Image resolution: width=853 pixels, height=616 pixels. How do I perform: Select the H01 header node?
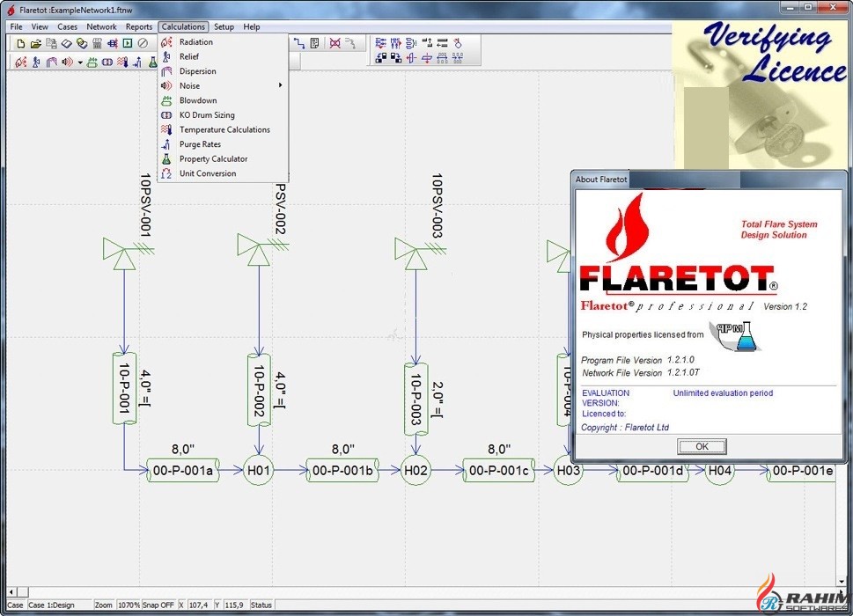coord(259,470)
